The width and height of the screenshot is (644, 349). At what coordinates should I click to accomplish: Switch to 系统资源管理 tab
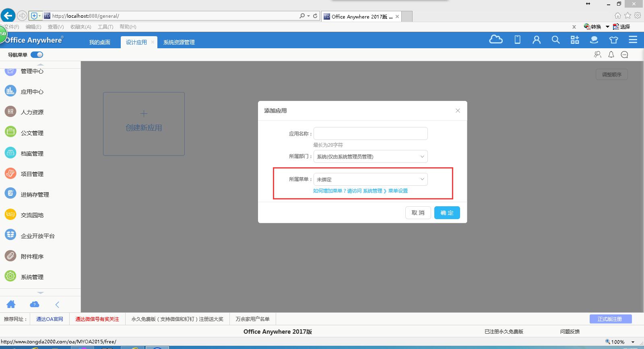point(179,42)
